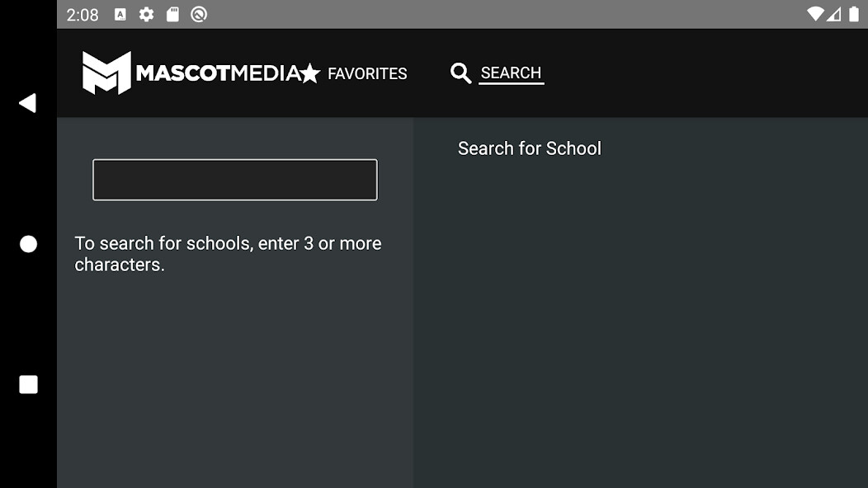Tap the cellular signal status icon
The width and height of the screenshot is (868, 488).
[834, 14]
